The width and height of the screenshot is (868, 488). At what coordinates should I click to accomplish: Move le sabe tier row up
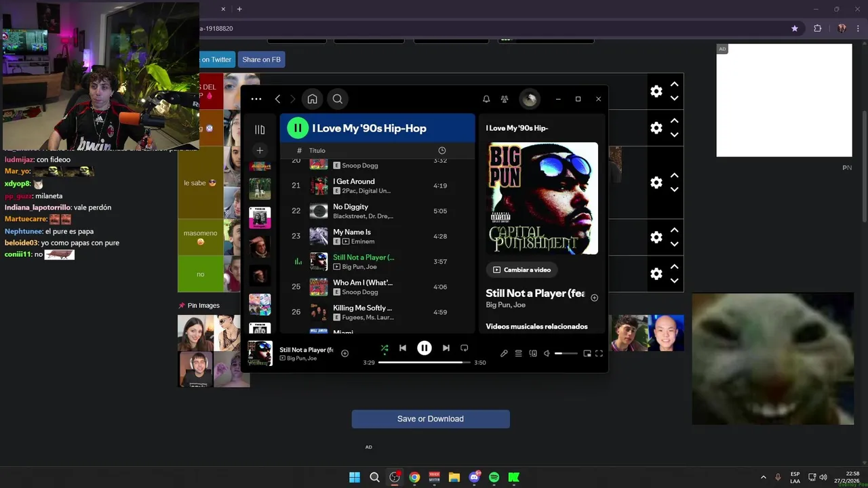pos(675,176)
